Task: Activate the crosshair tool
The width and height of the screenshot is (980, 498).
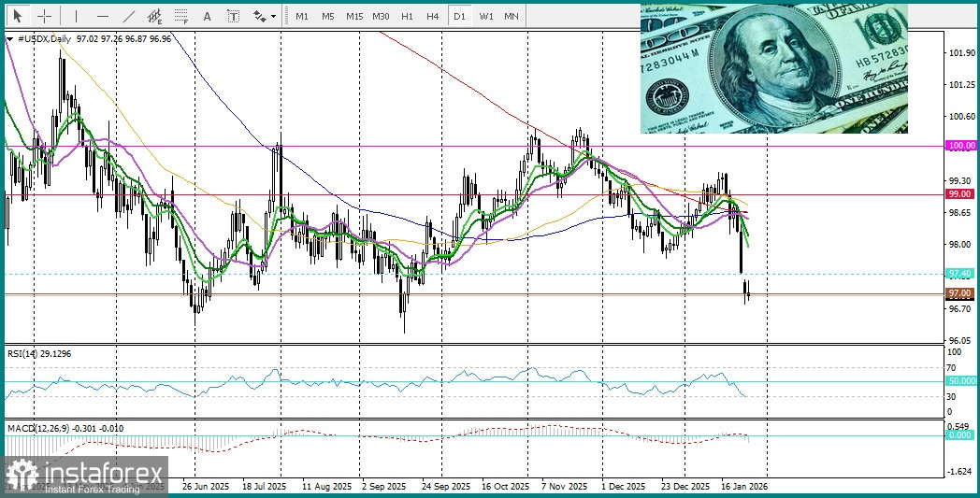Action: [44, 16]
